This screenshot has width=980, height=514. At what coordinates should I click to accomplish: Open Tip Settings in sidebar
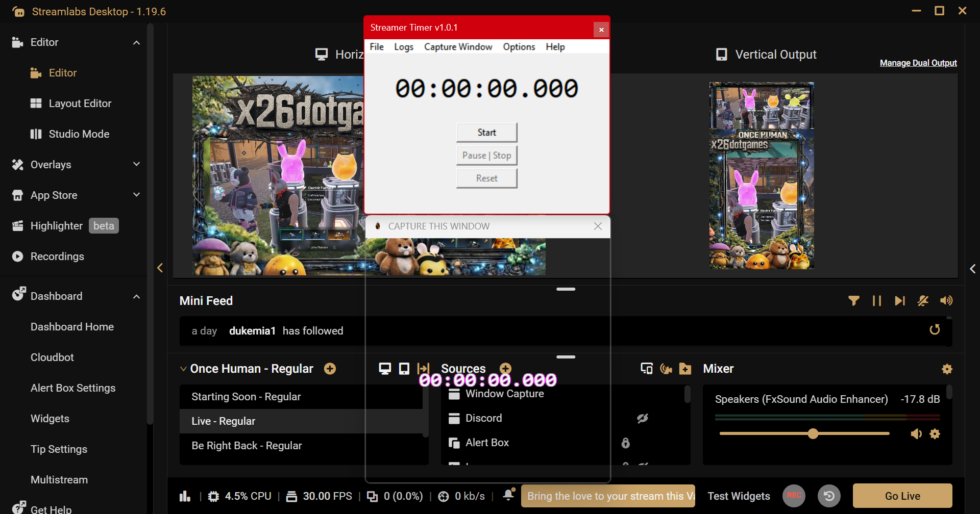pos(59,449)
